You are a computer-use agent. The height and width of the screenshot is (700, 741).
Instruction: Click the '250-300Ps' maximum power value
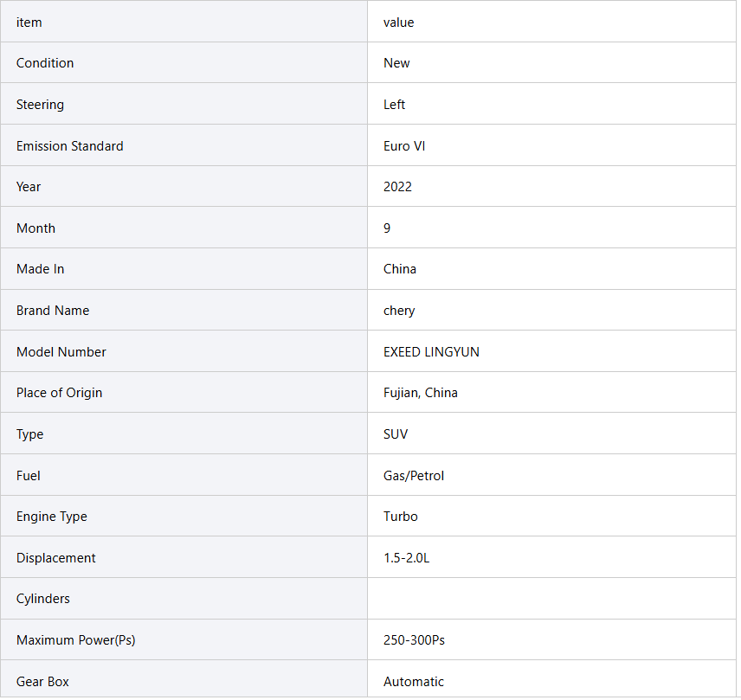tap(414, 640)
